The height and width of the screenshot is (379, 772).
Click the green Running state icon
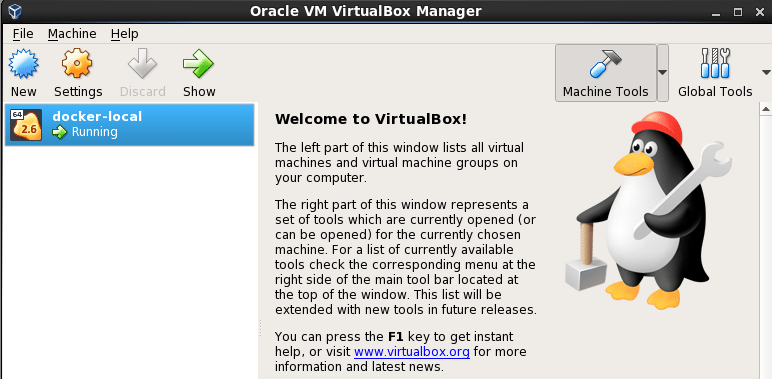tap(60, 132)
